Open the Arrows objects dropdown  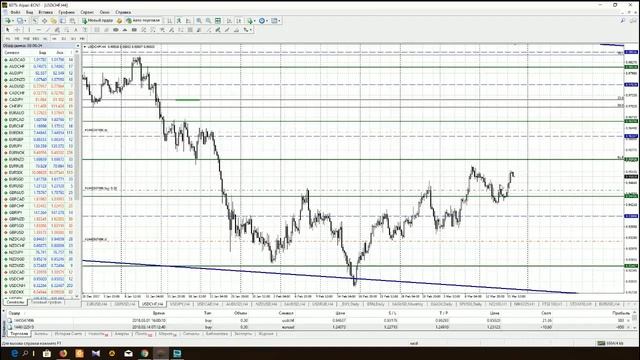[x=247, y=30]
